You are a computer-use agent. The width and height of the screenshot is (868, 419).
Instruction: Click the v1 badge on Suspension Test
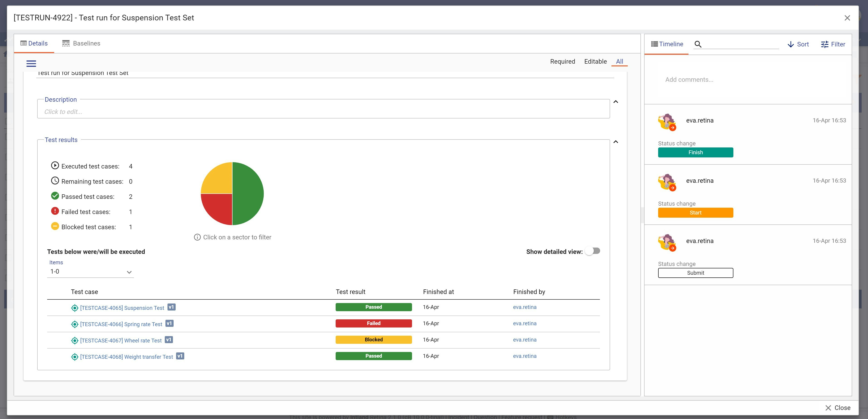coord(171,307)
